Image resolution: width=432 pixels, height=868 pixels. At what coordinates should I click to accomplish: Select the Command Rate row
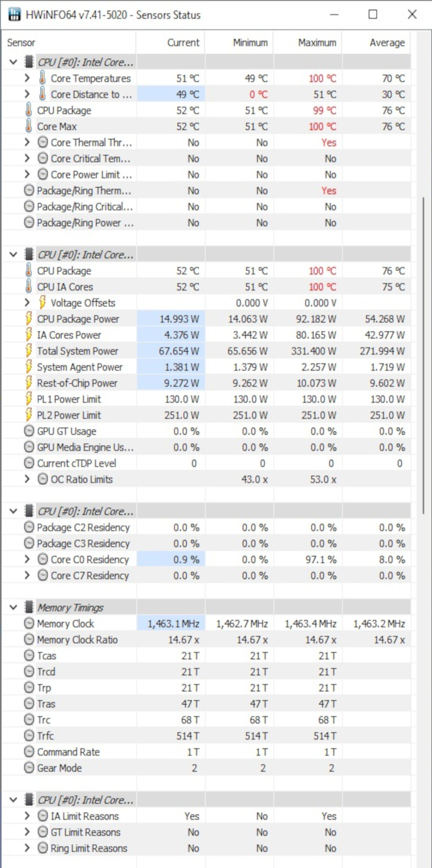68,752
